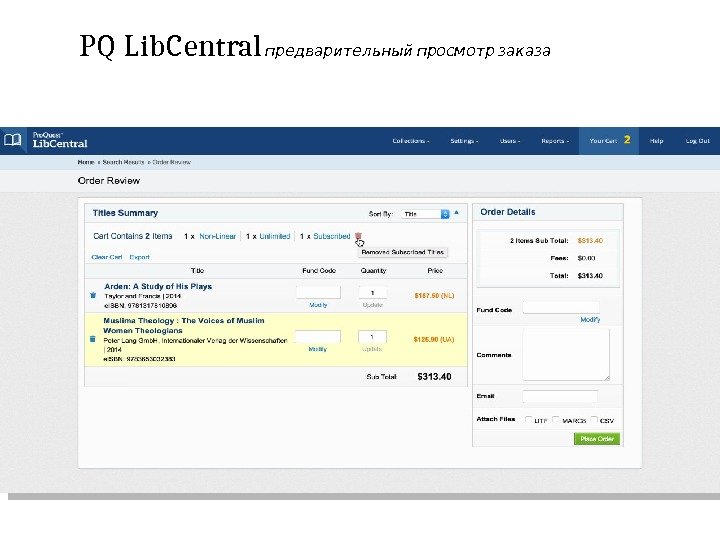Viewport: 720px width, 540px height.
Task: Click Log Out in the top bar
Action: (x=698, y=141)
